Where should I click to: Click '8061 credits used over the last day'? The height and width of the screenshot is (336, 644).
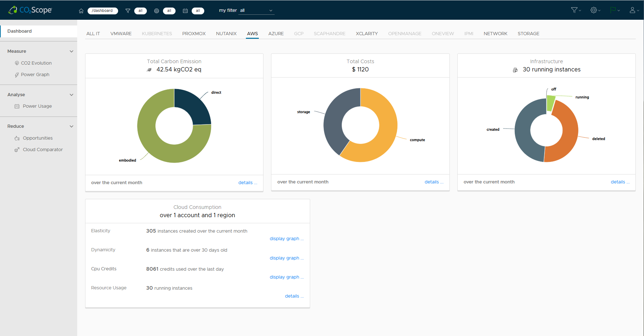[185, 269]
